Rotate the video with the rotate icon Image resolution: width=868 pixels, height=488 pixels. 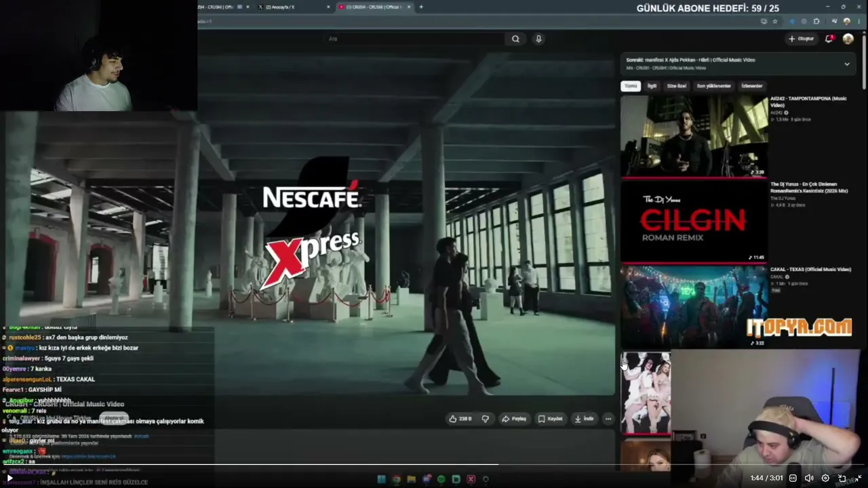point(842,478)
